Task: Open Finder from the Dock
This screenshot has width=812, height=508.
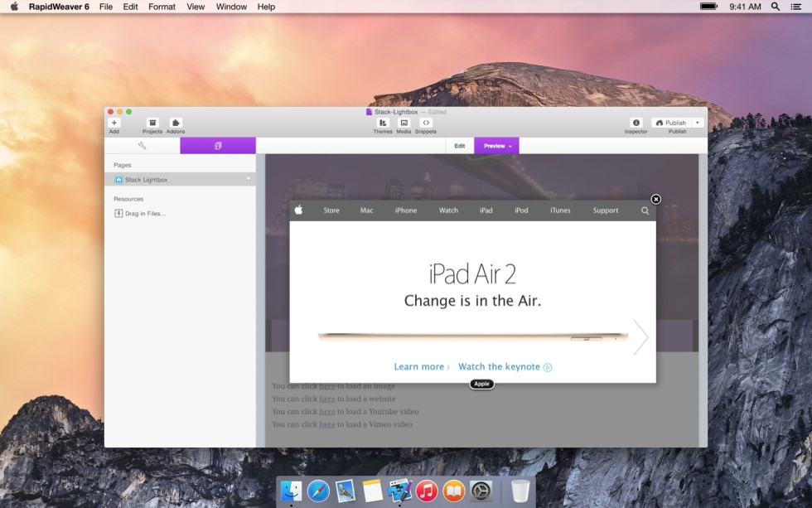Action: tap(291, 491)
